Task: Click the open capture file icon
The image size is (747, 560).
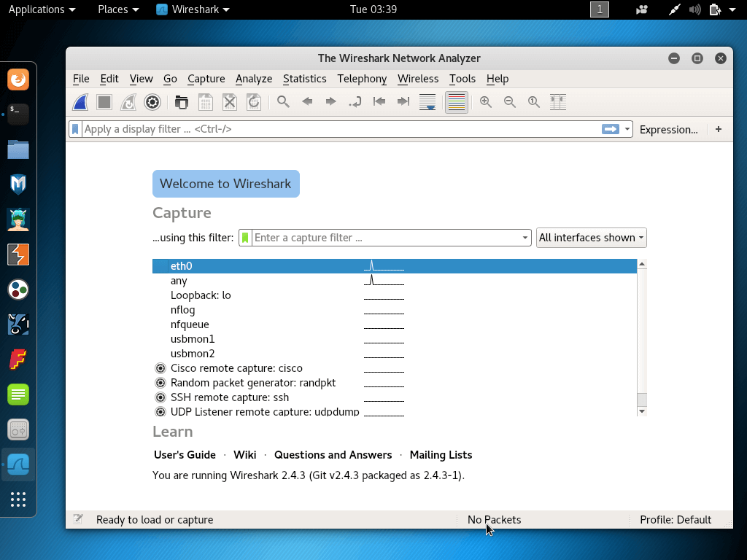Action: pos(182,102)
